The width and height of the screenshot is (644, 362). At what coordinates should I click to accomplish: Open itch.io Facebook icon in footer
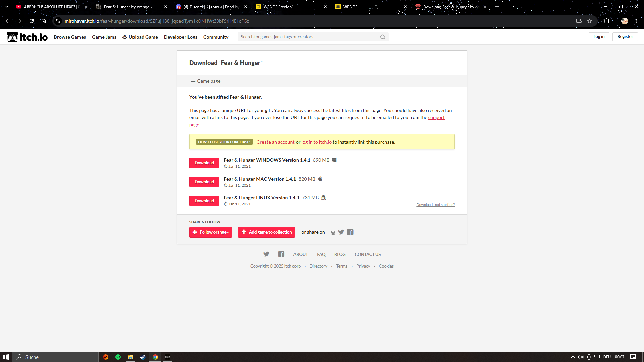click(281, 254)
